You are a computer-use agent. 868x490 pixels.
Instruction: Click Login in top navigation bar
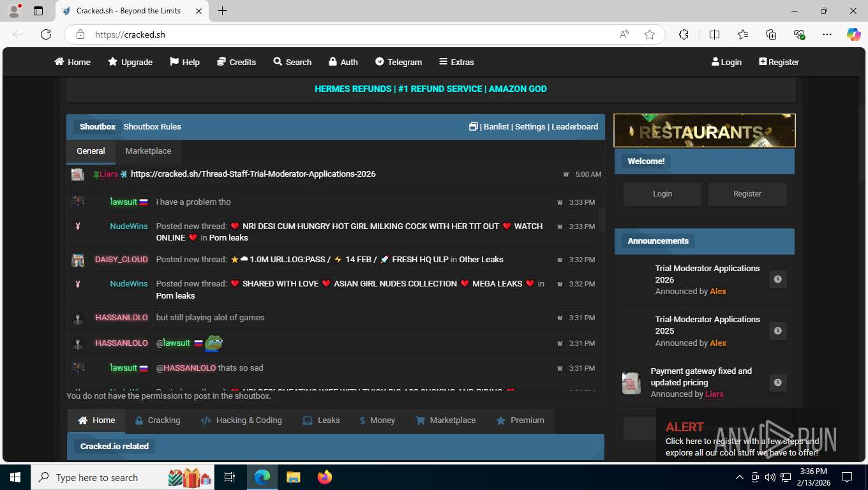click(726, 62)
